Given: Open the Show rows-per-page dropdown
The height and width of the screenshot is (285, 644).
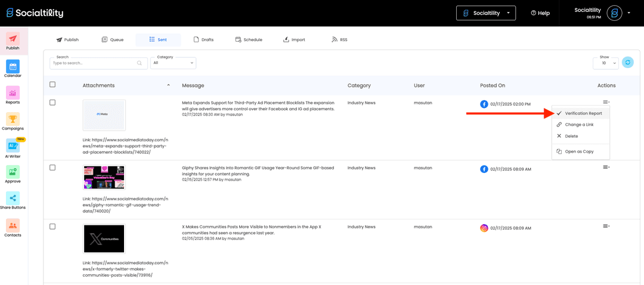Looking at the screenshot, I should [605, 63].
